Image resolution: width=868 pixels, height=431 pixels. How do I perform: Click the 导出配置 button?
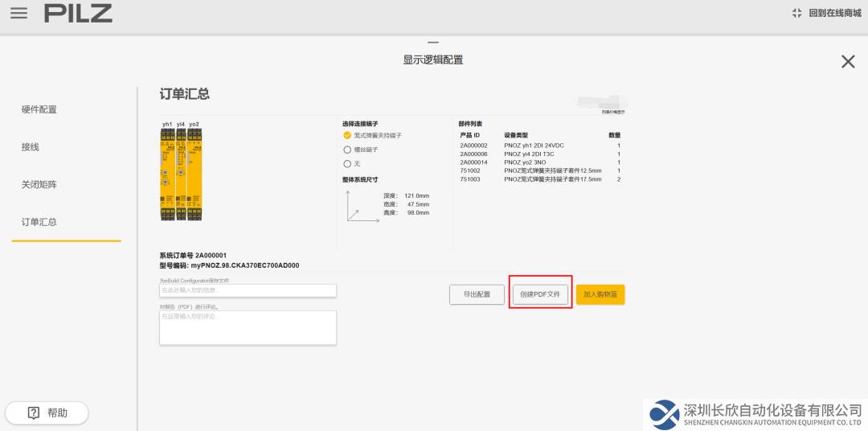[x=477, y=295]
